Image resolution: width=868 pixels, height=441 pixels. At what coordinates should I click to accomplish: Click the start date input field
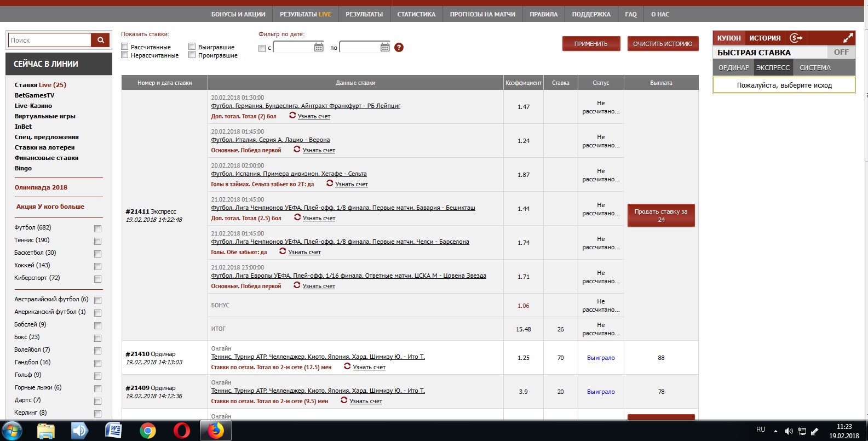(x=294, y=48)
